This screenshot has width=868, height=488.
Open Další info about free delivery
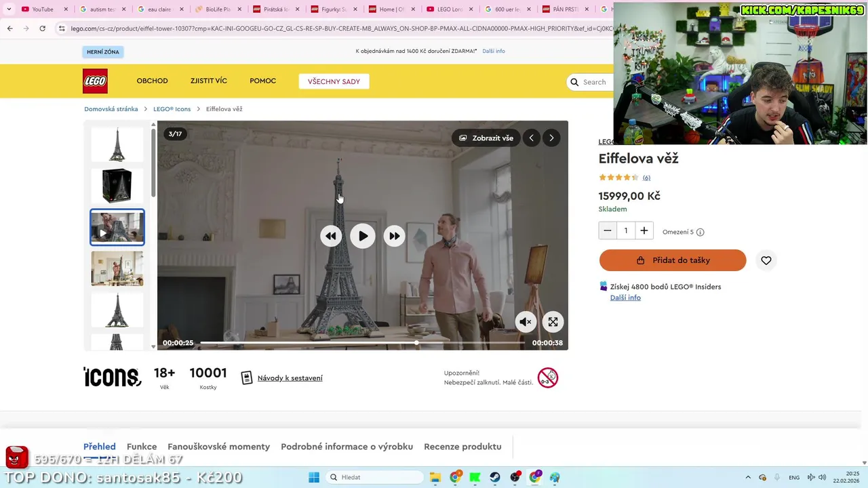pos(494,51)
